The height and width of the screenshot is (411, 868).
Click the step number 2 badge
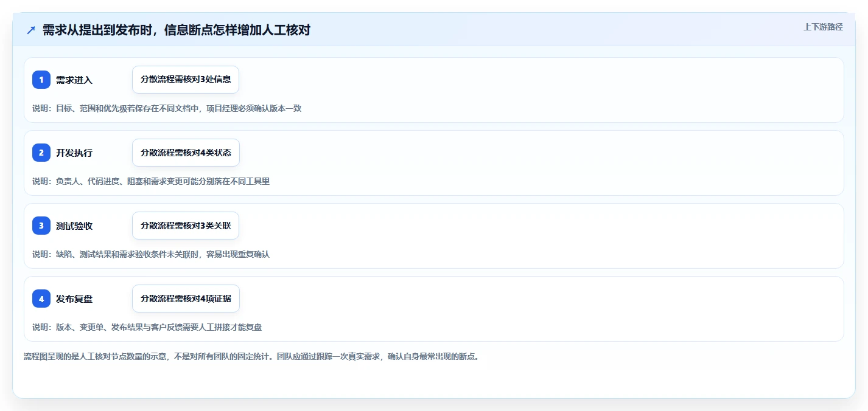pos(41,153)
